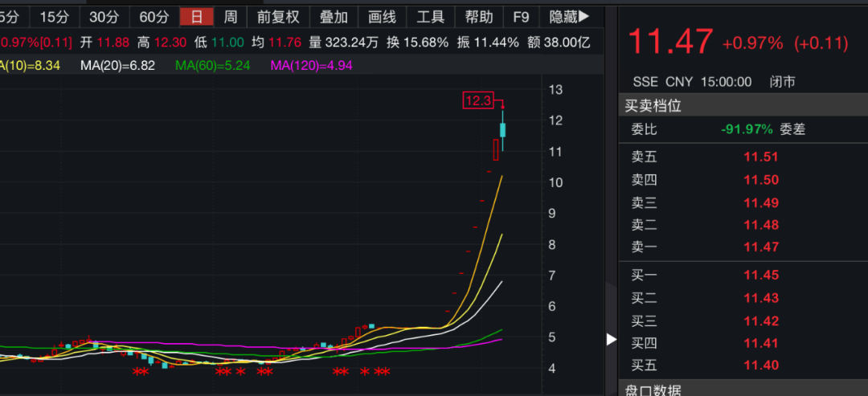The height and width of the screenshot is (396, 868).
Task: Open the 叠加 overlay menu
Action: [x=334, y=17]
